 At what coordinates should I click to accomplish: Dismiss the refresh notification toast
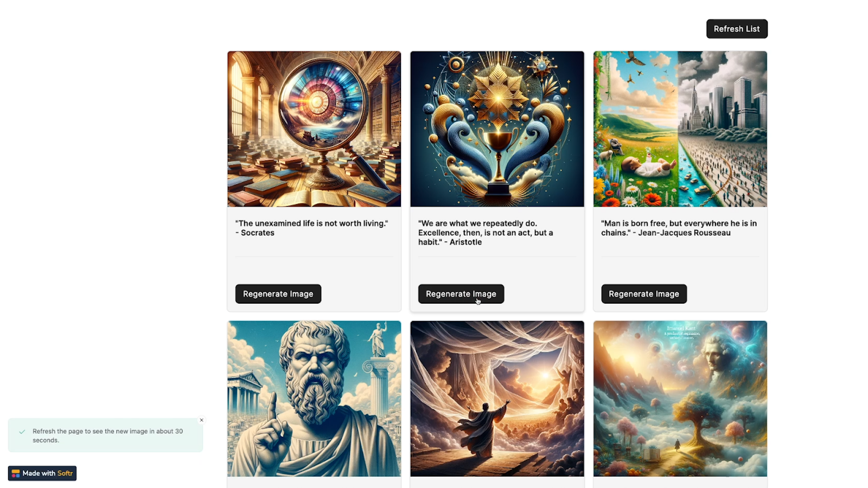(201, 420)
